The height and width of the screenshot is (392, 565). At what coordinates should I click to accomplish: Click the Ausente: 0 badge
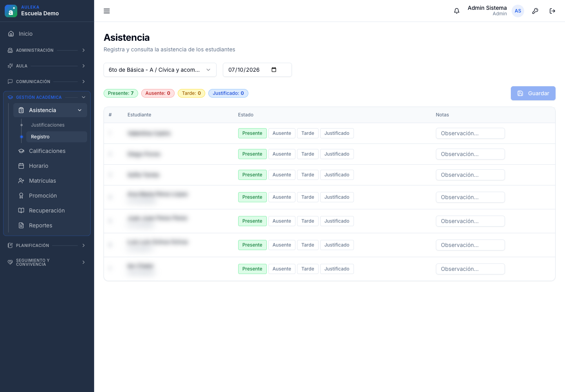tap(158, 93)
